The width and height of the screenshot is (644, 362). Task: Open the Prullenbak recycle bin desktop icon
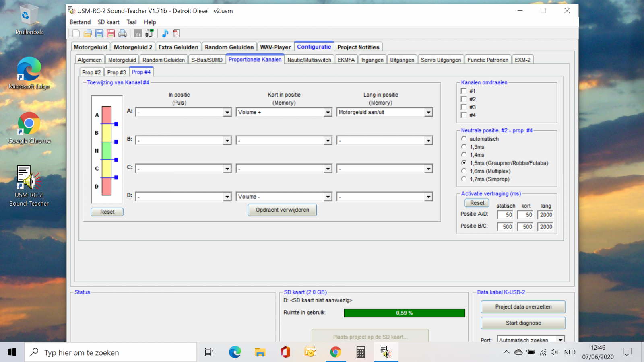click(x=29, y=19)
